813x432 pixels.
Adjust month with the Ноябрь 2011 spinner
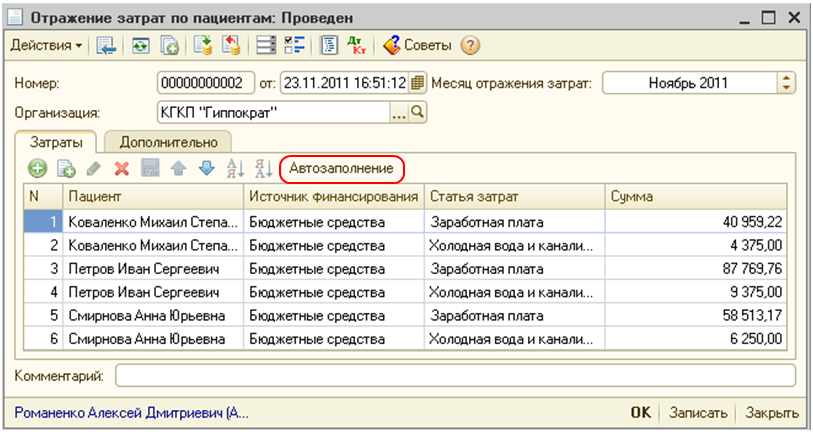click(787, 83)
